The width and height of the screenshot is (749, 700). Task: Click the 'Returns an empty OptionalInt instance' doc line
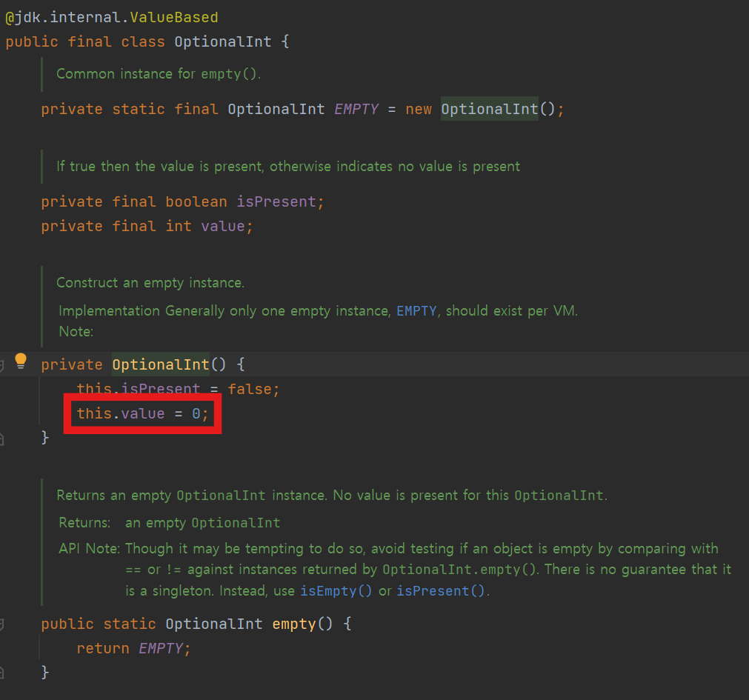(x=332, y=495)
